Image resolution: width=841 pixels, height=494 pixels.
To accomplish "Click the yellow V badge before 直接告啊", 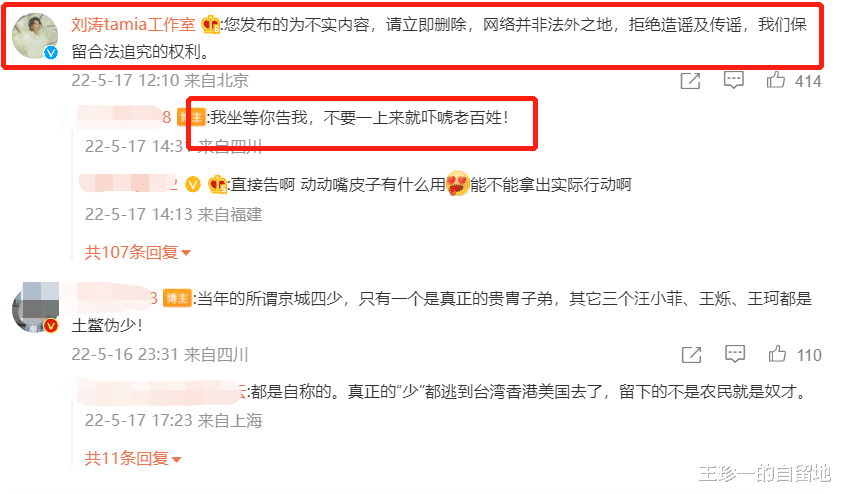I will pos(193,185).
